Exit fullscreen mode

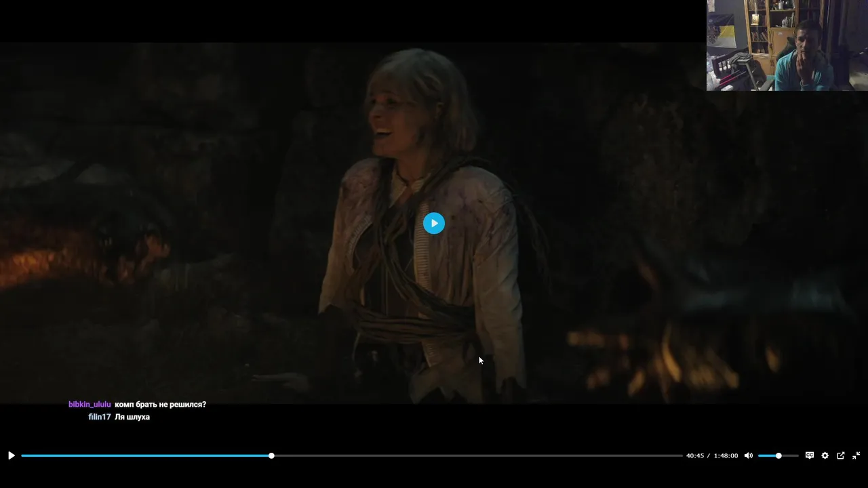click(856, 455)
